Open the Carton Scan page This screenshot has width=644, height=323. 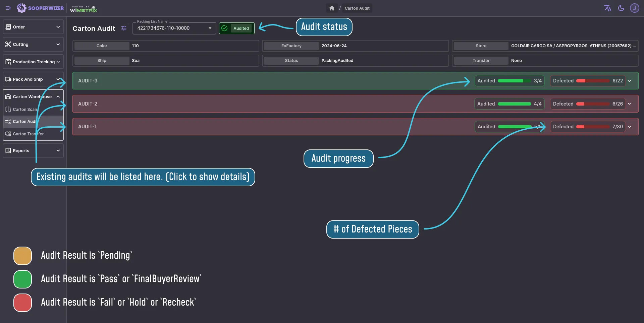(x=25, y=109)
